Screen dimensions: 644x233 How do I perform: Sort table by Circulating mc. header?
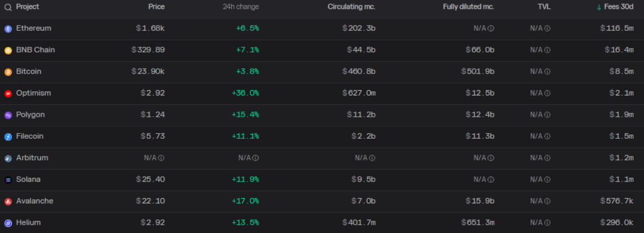click(352, 7)
